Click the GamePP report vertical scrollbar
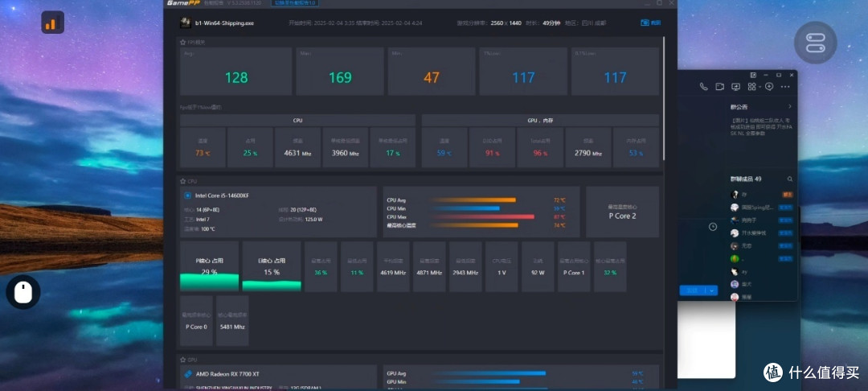Viewport: 868px width, 391px height. point(664,100)
